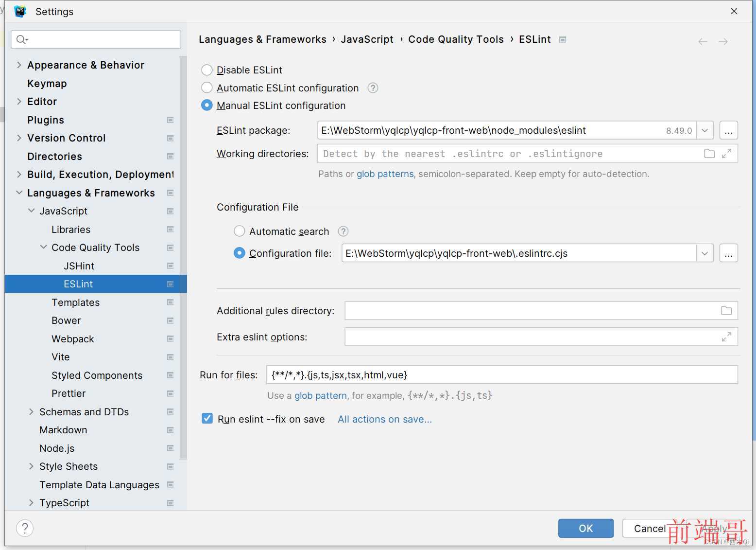Expand the Editor settings section
756x550 pixels.
tap(19, 102)
